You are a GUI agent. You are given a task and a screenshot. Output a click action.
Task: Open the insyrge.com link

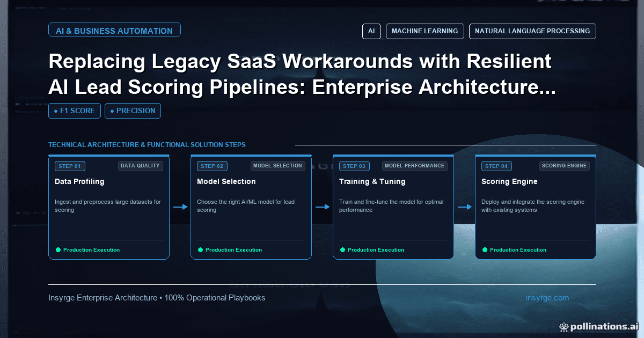[x=547, y=298]
